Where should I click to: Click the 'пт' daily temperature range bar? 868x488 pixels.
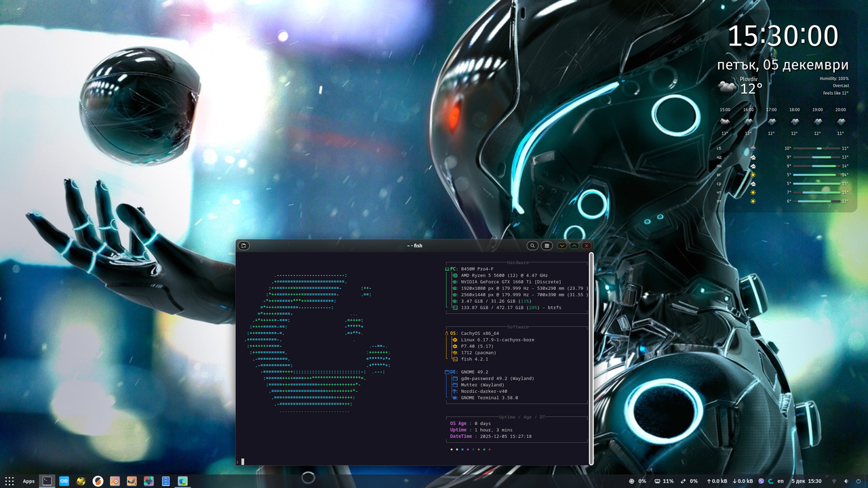tap(816, 201)
